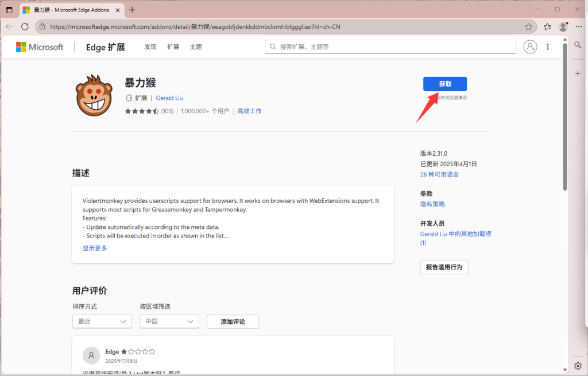Screen dimensions: 588x376
Task: Click the back navigation arrow
Action: click(9, 26)
